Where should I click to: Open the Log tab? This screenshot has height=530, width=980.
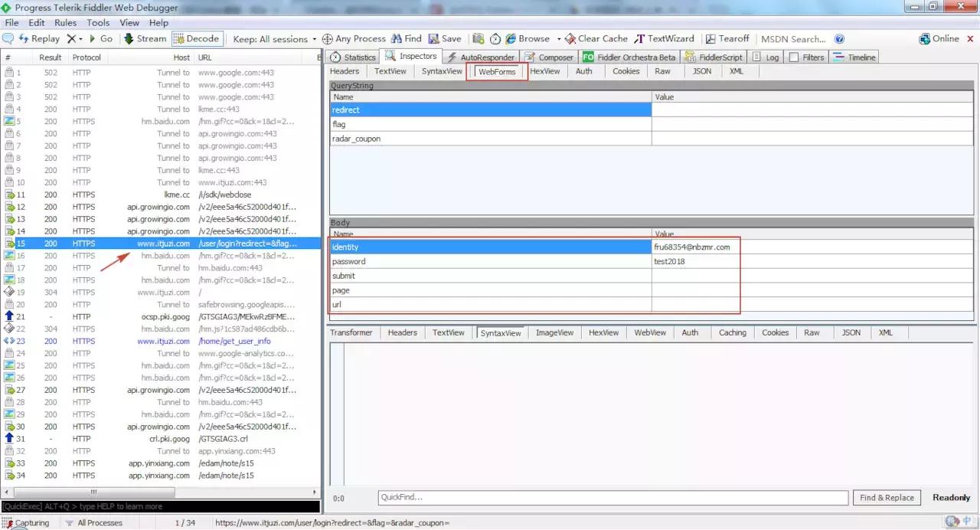766,57
